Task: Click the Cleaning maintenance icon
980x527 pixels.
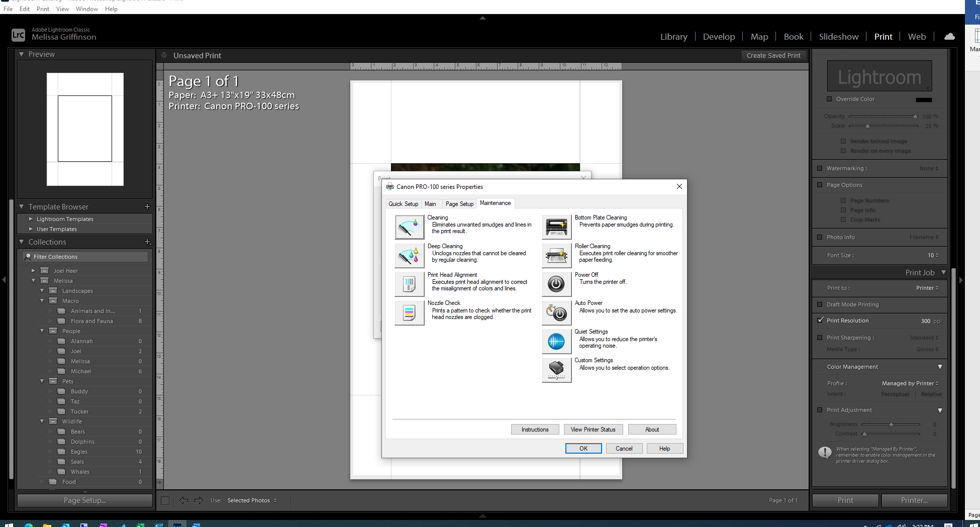Action: point(409,227)
